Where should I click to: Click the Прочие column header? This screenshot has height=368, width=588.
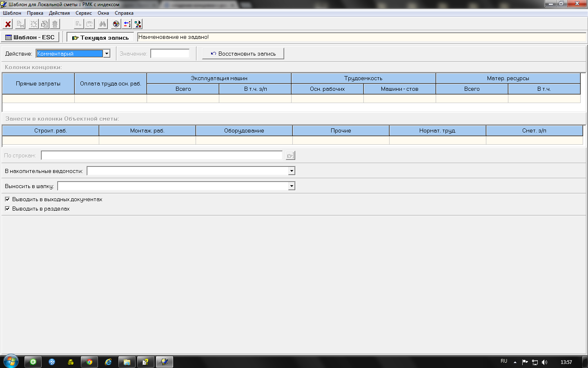[x=341, y=131]
